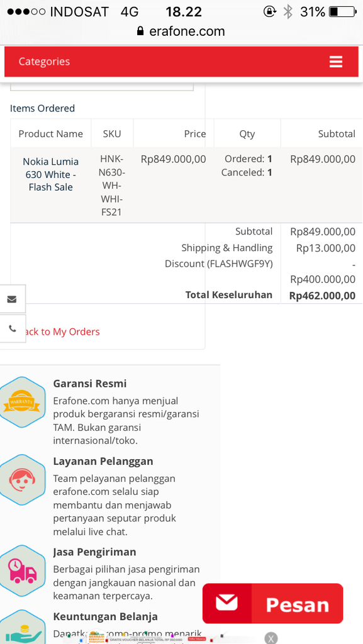Select the Keuntungan Belanja heading
Image resolution: width=363 pixels, height=644 pixels.
(106, 616)
